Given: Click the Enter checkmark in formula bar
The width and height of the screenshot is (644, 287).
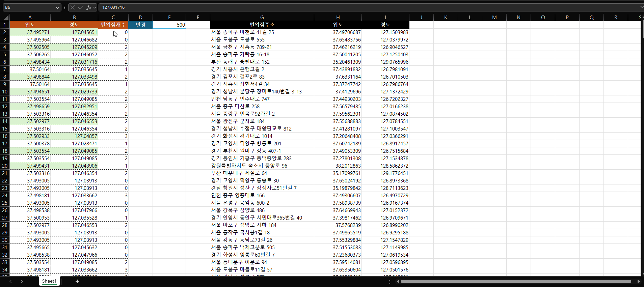Looking at the screenshot, I should pyautogui.click(x=80, y=7).
